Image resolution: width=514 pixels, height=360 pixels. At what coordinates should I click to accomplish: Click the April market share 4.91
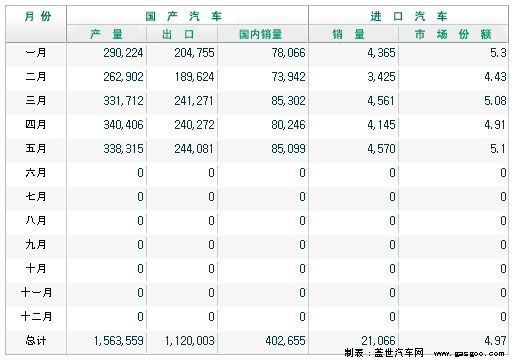point(495,125)
